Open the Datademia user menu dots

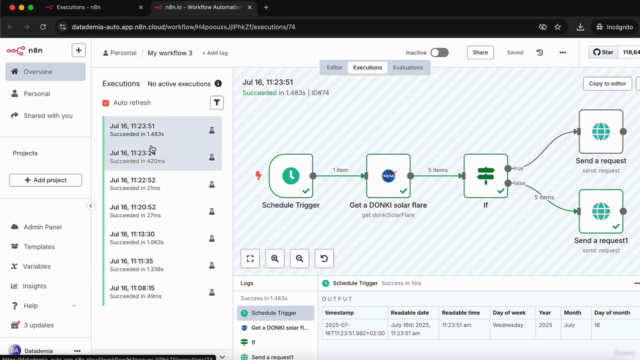[77, 351]
